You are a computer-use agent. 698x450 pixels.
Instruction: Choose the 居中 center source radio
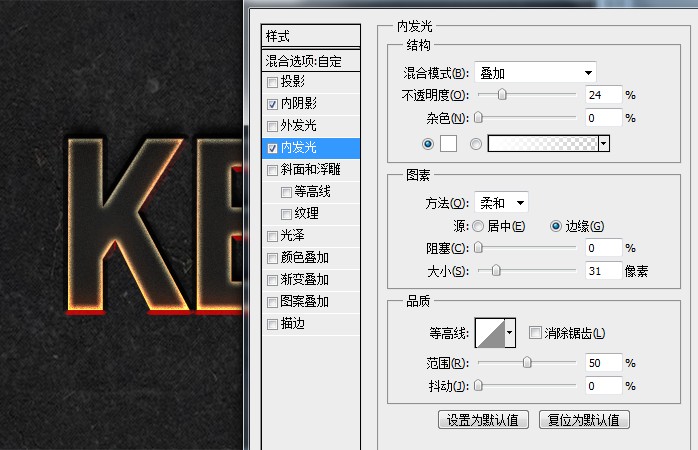pos(478,226)
